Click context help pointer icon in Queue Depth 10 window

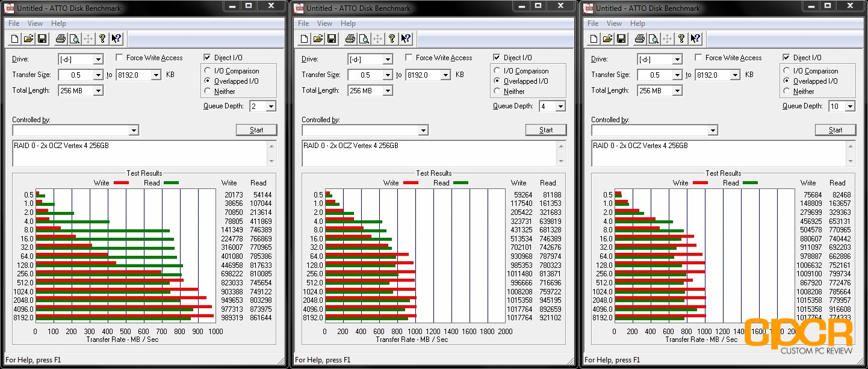click(695, 39)
